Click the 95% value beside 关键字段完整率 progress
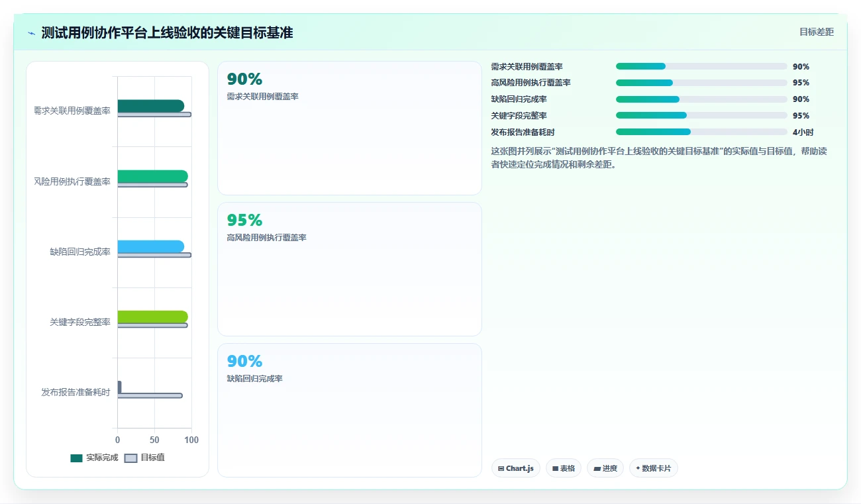Image resolution: width=861 pixels, height=504 pixels. (801, 115)
